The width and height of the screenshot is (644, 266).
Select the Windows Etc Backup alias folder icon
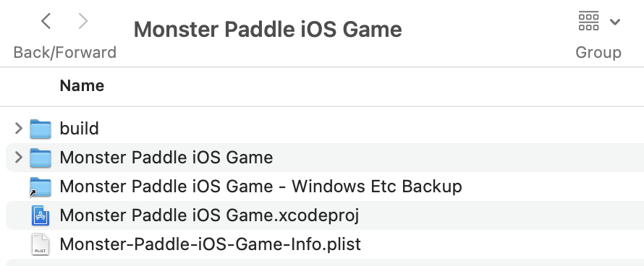[41, 187]
